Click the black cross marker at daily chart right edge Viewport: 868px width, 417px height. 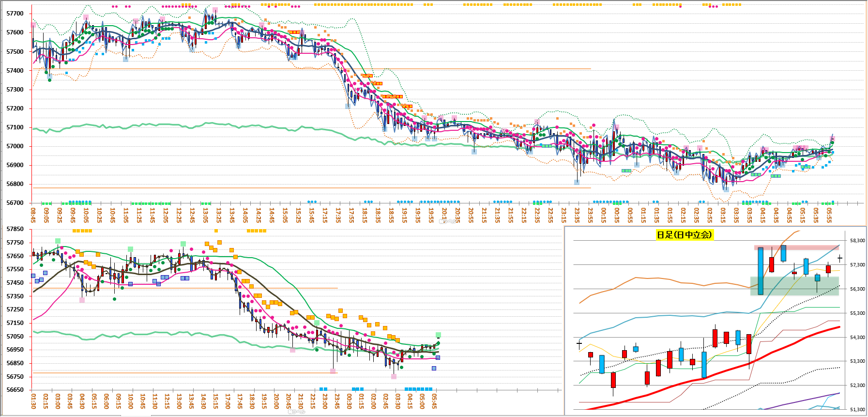point(840,259)
